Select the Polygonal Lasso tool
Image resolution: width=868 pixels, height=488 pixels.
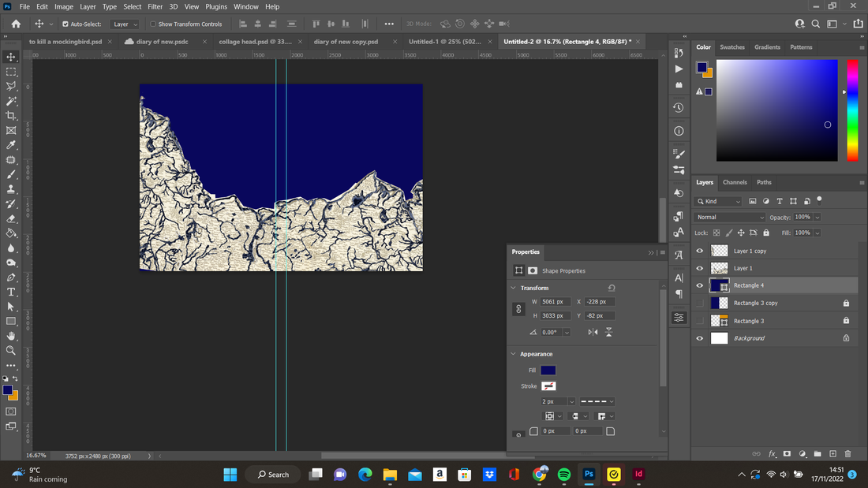pos(10,86)
